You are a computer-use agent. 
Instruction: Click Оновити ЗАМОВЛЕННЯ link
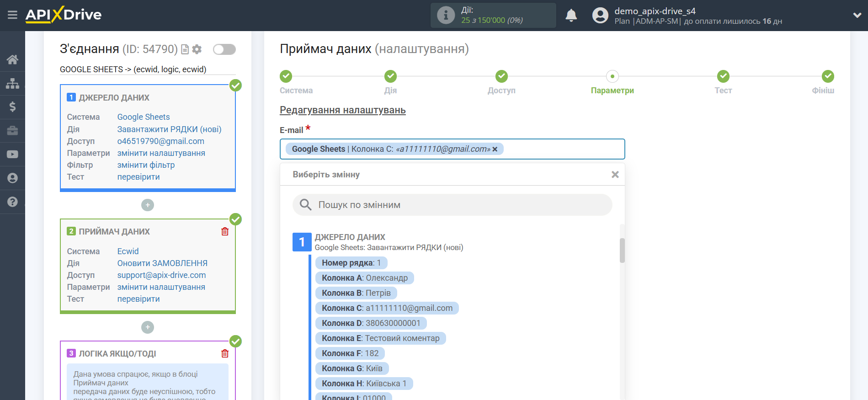162,263
